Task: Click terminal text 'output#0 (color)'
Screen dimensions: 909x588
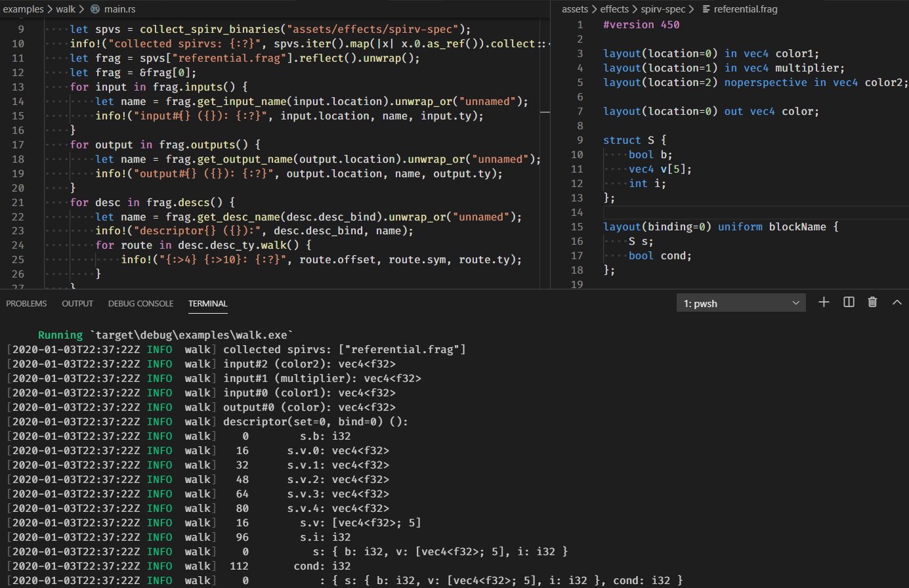Action: (x=278, y=407)
